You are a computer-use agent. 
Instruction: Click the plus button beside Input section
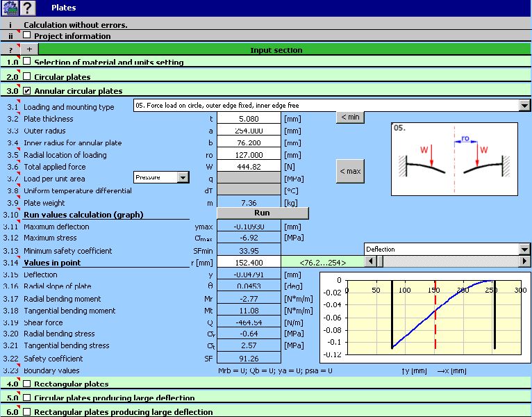click(29, 49)
